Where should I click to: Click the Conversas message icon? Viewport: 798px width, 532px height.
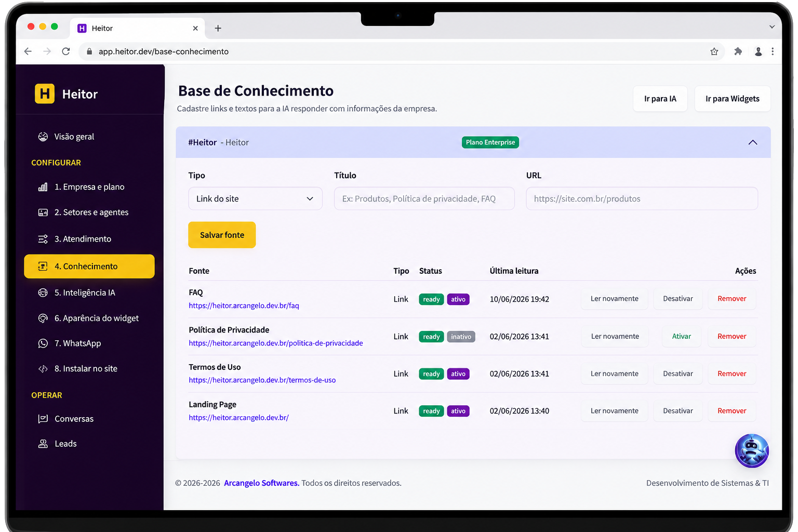point(43,419)
